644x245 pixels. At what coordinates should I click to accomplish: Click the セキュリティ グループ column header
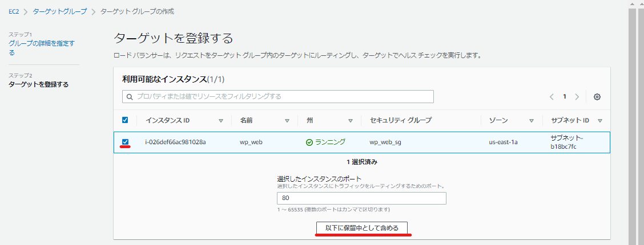pyautogui.click(x=400, y=120)
